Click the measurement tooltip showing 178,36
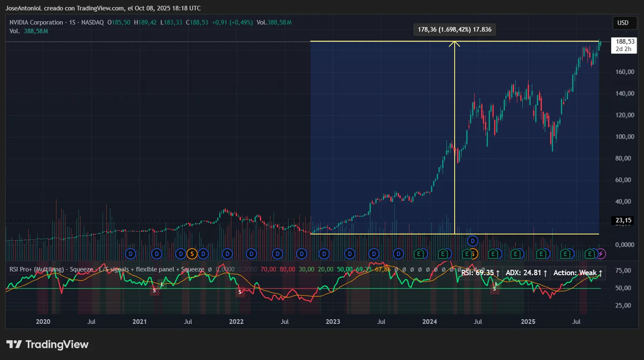The width and height of the screenshot is (644, 360). point(454,30)
